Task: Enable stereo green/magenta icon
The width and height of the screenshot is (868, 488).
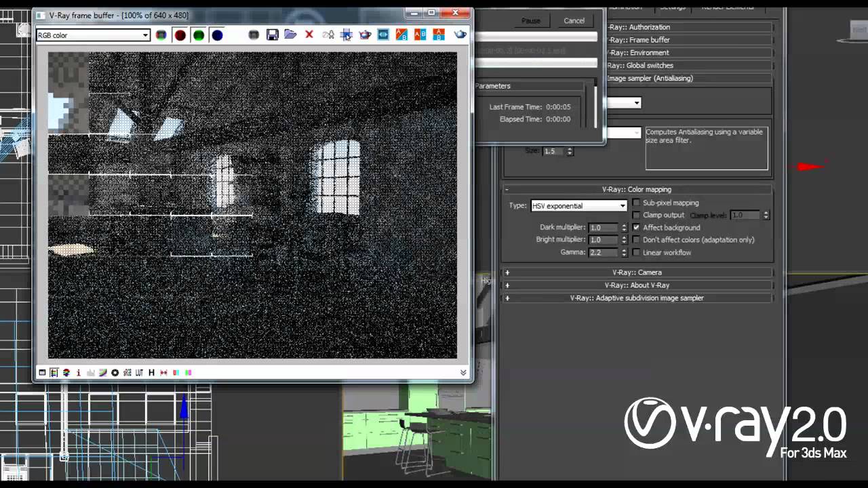Action: (188, 373)
